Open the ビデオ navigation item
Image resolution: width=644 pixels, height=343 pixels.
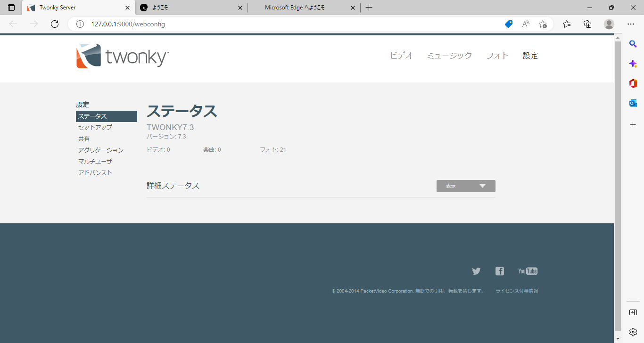401,56
